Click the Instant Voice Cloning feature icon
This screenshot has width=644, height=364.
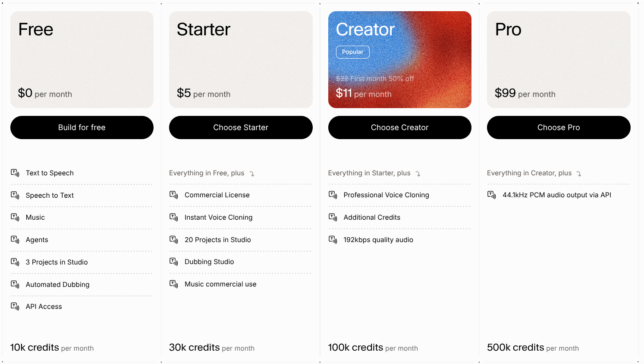[173, 217]
